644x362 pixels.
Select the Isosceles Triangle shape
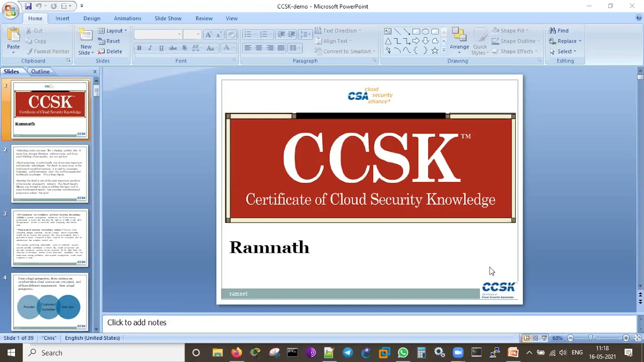coord(388,41)
